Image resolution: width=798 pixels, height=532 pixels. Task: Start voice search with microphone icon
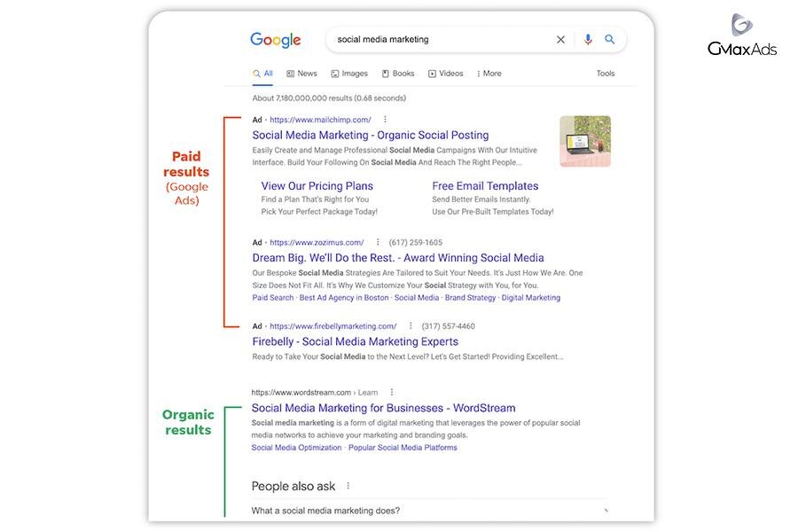click(587, 40)
